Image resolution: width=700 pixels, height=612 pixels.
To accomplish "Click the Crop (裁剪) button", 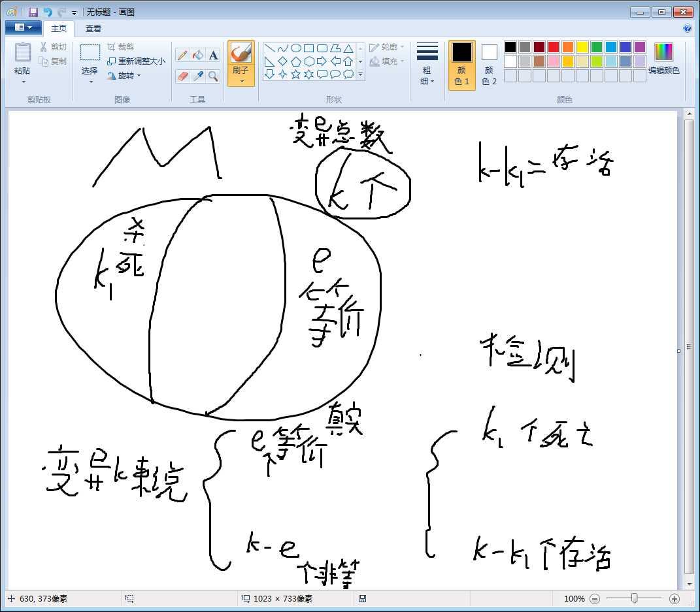I will (x=120, y=47).
